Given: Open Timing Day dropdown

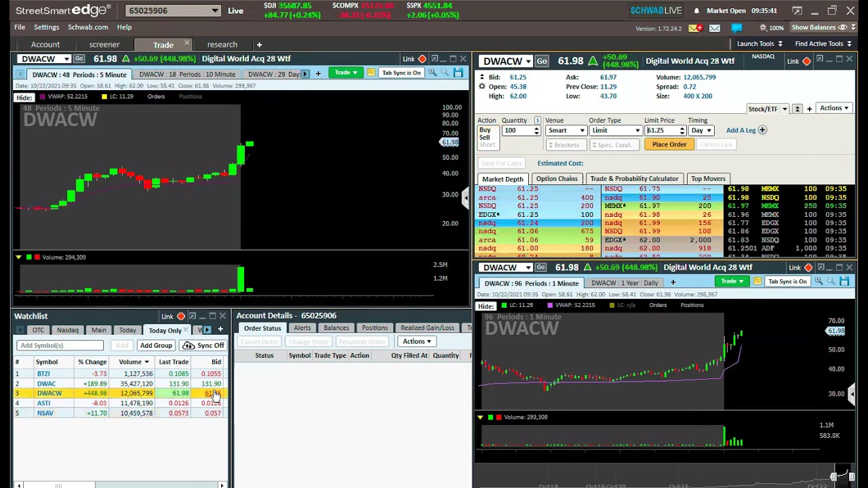Looking at the screenshot, I should (x=701, y=130).
